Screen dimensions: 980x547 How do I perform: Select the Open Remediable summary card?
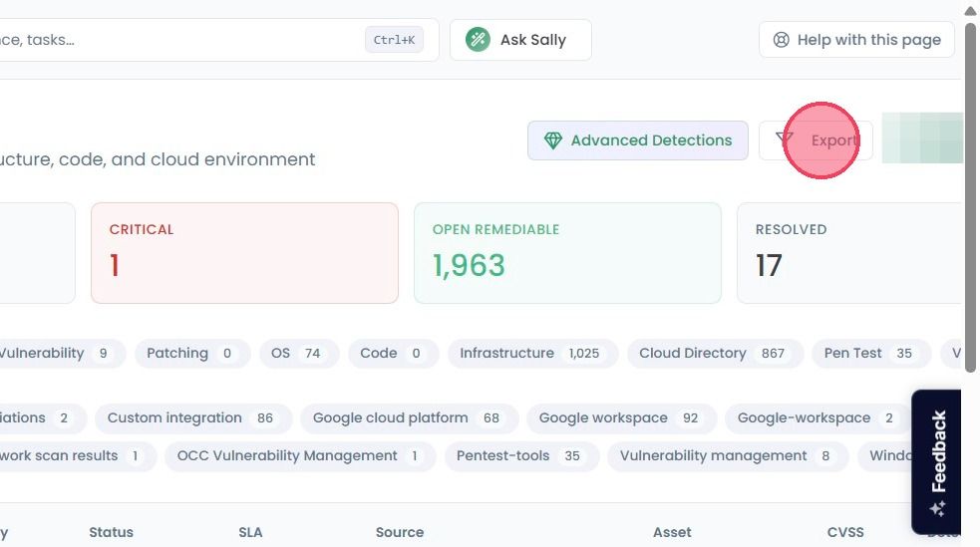coord(567,253)
